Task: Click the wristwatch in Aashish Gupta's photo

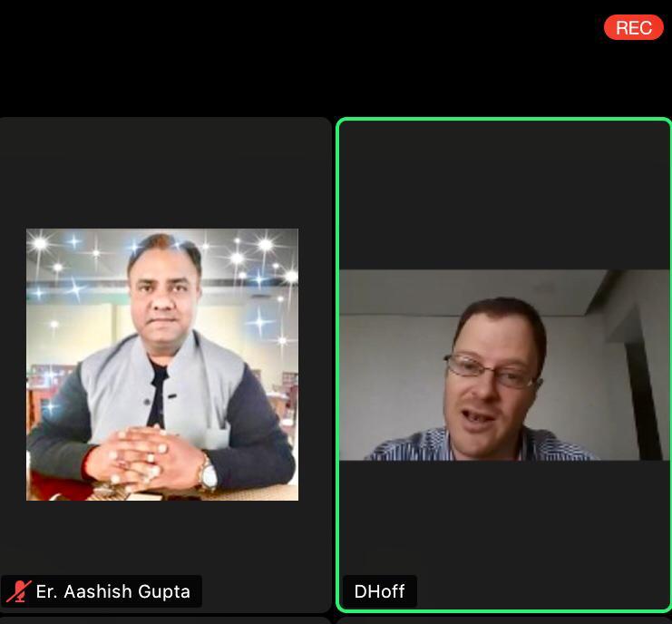Action: click(209, 475)
